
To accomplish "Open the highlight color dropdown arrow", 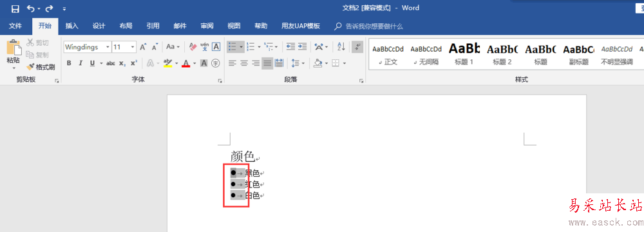I will [x=176, y=64].
